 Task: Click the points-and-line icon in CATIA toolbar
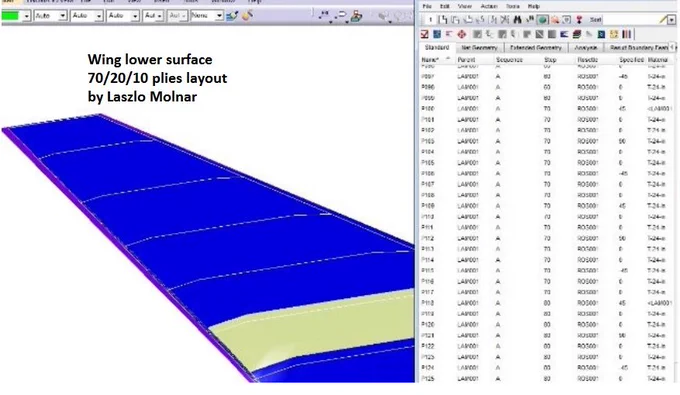coord(324,16)
